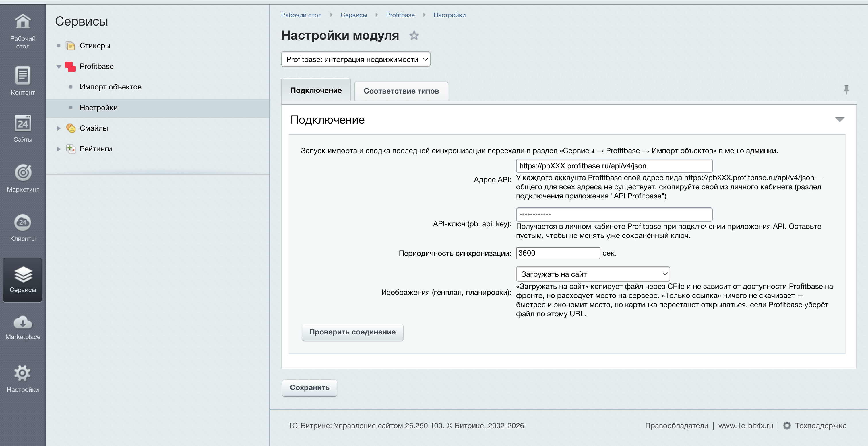Viewport: 868px width, 446px height.
Task: Open the Правообладатели footer link
Action: click(677, 425)
